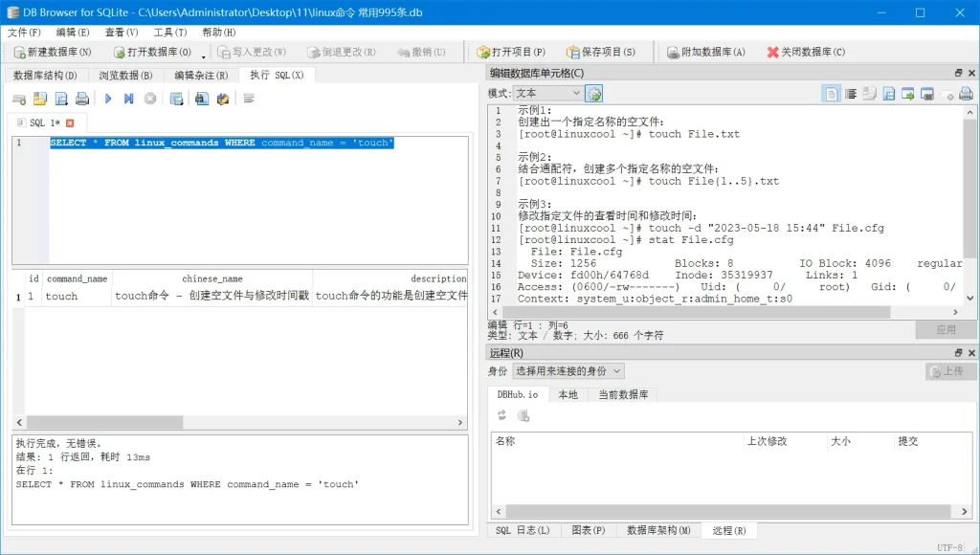Click 打开项目(P) toolbar button
Viewport: 980px width, 555px height.
[x=511, y=52]
